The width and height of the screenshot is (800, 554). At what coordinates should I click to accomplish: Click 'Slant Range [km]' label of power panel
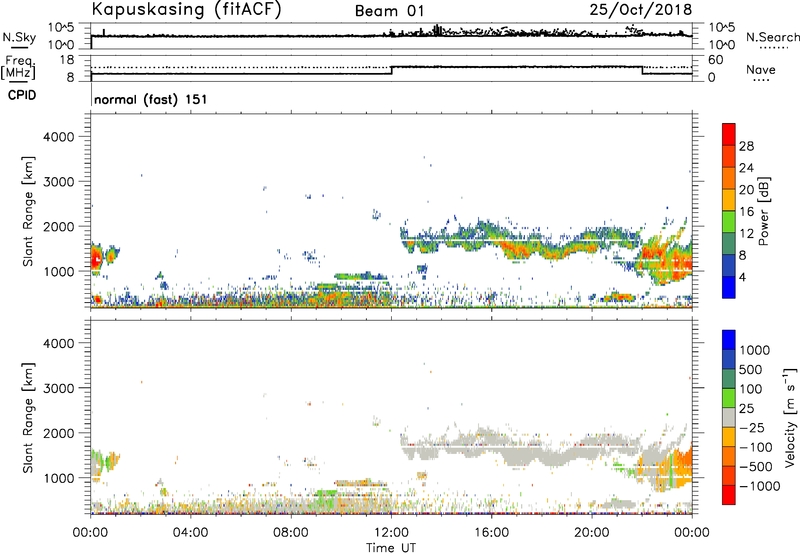coord(28,211)
